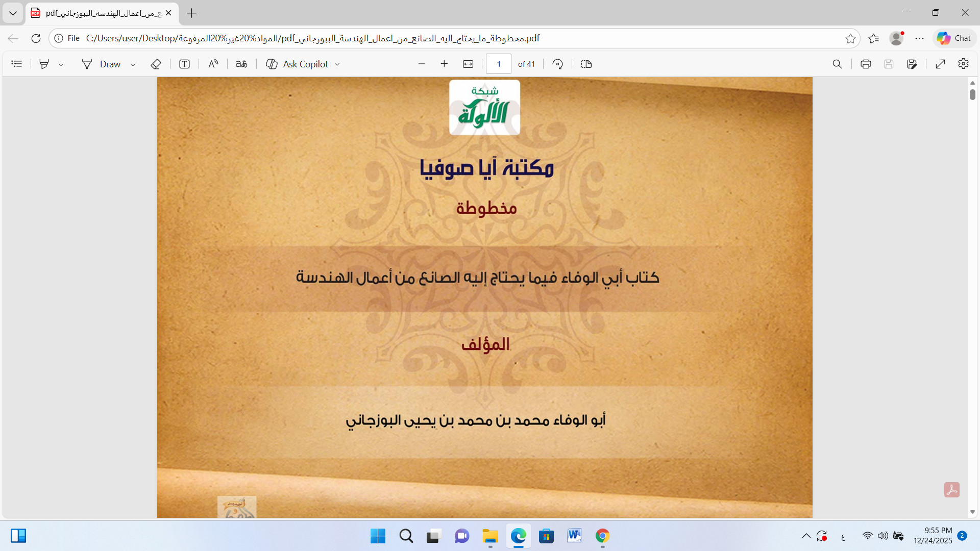Image resolution: width=980 pixels, height=551 pixels.
Task: Click the page number input field
Action: click(499, 64)
